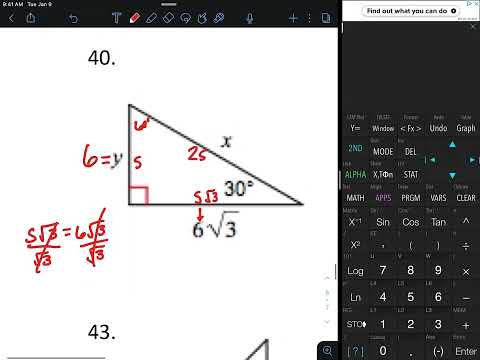Tap the undo arrow icon
This screenshot has height=360, width=480.
73,18
